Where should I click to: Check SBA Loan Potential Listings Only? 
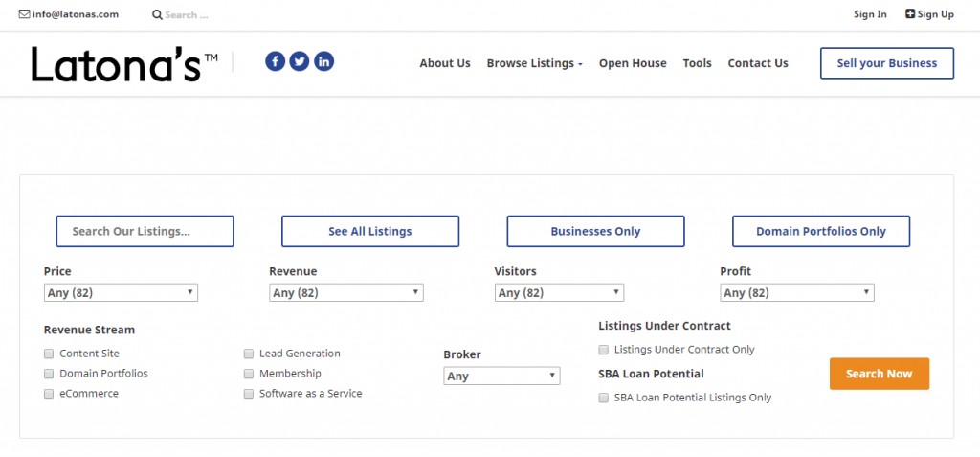603,398
